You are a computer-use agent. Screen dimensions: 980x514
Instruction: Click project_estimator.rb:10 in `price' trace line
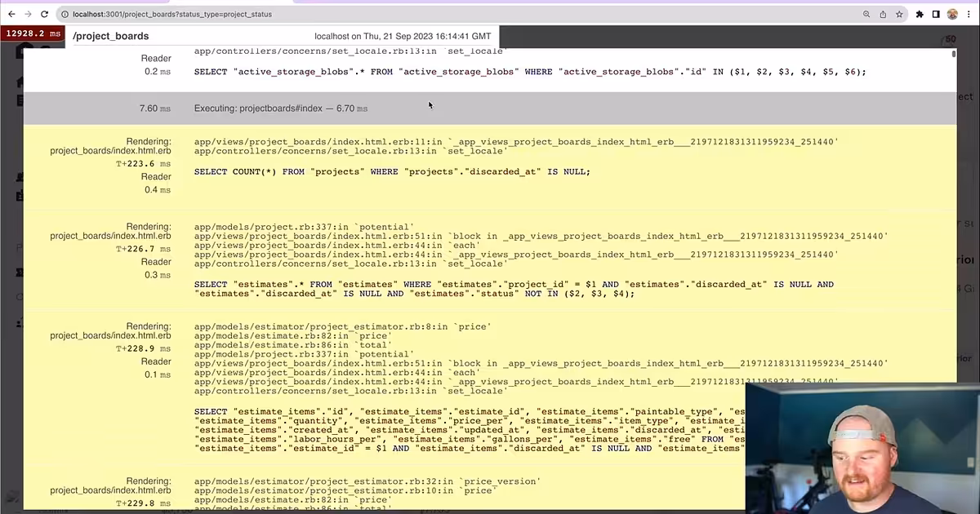345,490
